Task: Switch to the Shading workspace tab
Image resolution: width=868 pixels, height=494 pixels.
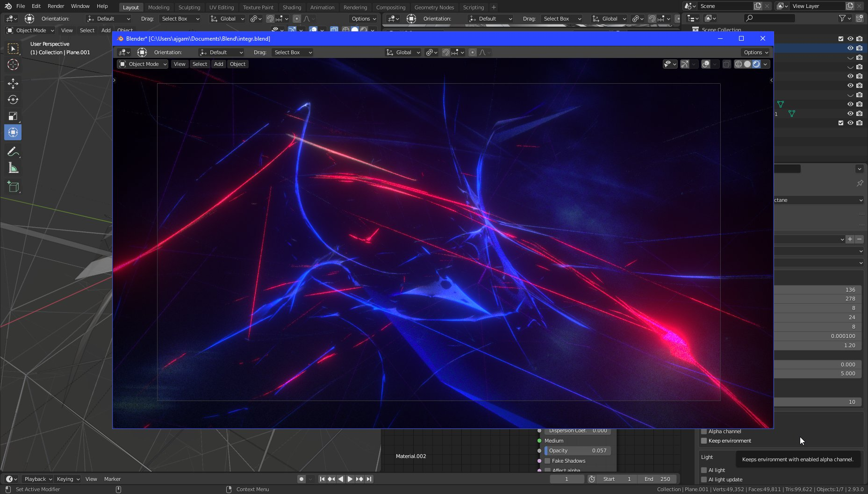Action: [292, 7]
